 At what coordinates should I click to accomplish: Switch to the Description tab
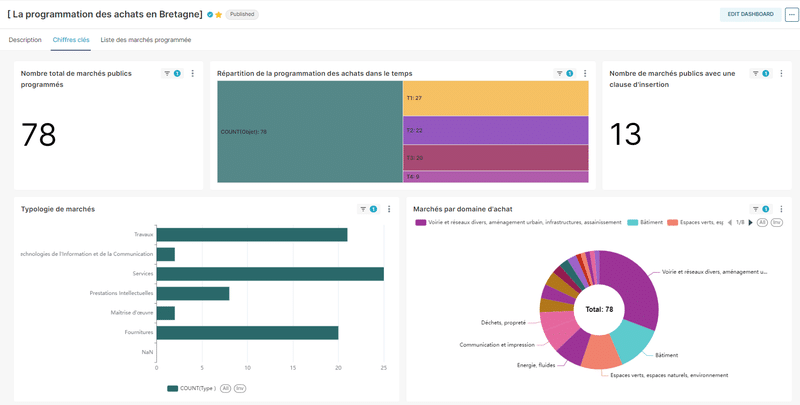[25, 40]
